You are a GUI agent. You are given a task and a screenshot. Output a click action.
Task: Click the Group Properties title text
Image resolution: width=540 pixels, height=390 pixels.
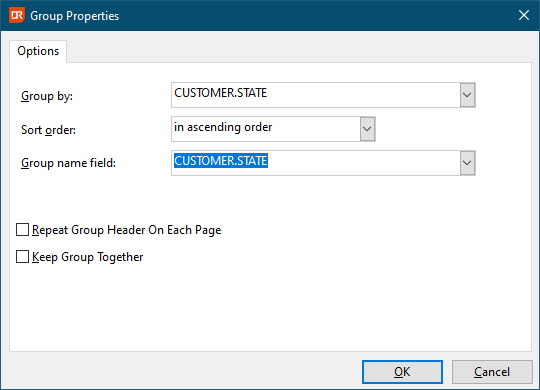(74, 16)
